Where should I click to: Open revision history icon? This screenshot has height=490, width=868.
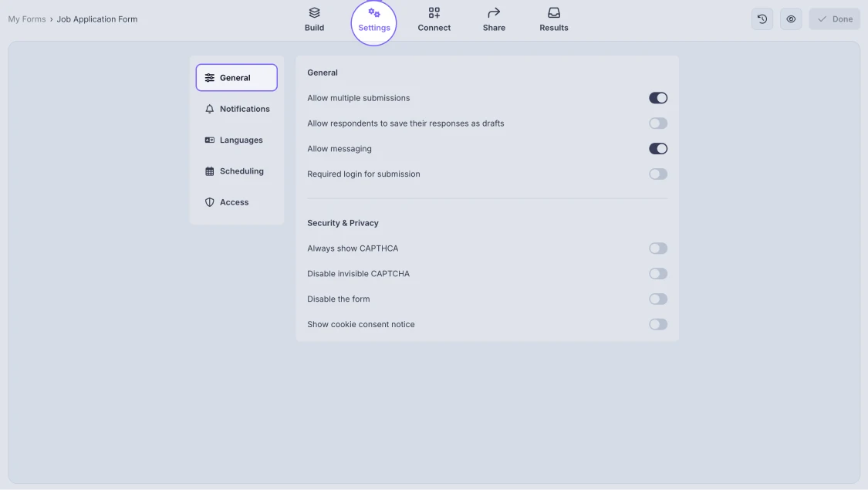tap(762, 19)
